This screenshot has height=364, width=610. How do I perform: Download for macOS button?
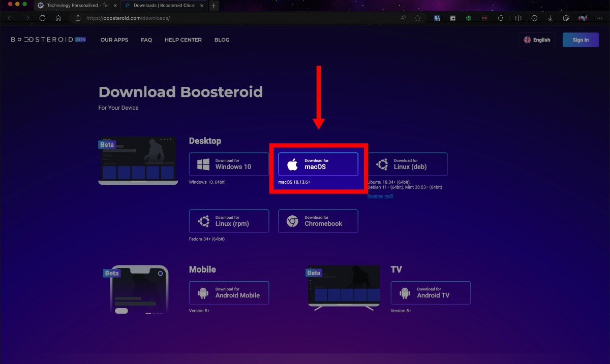click(x=318, y=164)
